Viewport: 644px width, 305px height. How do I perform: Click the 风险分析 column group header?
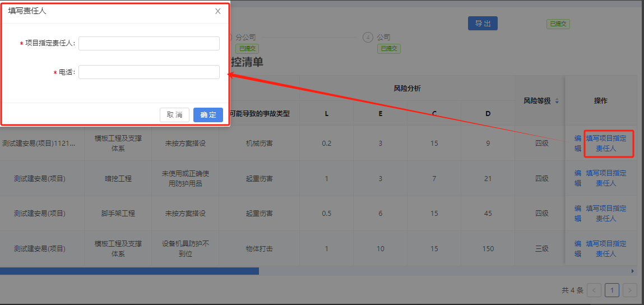click(407, 89)
